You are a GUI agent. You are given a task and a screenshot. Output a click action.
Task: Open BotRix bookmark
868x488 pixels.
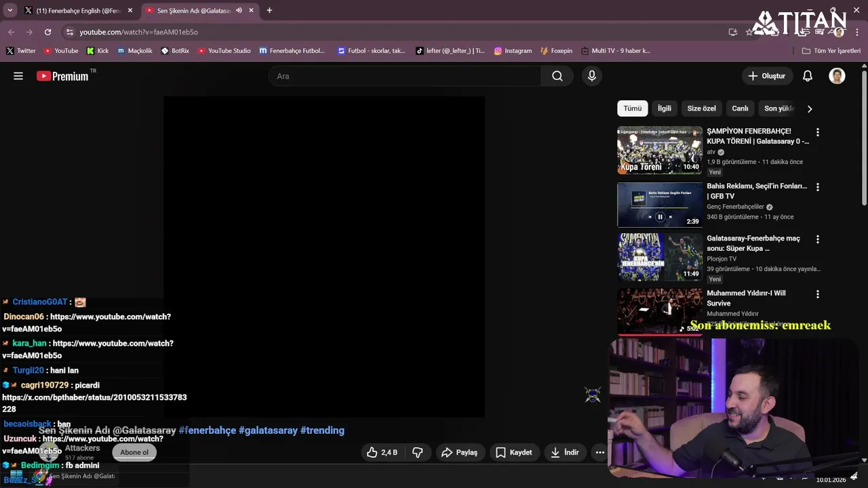pos(175,51)
